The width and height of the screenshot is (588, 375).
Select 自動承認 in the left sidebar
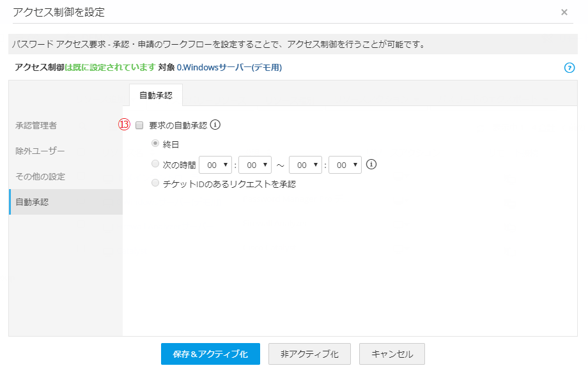pos(32,202)
